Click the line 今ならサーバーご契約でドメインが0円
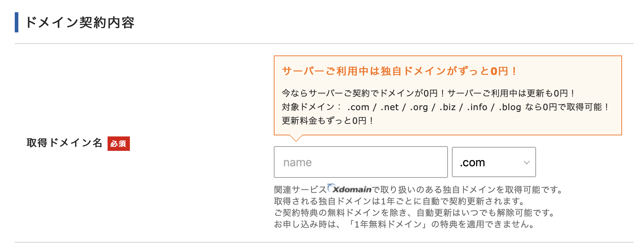Screen dimensions: 644x252 point(428,93)
